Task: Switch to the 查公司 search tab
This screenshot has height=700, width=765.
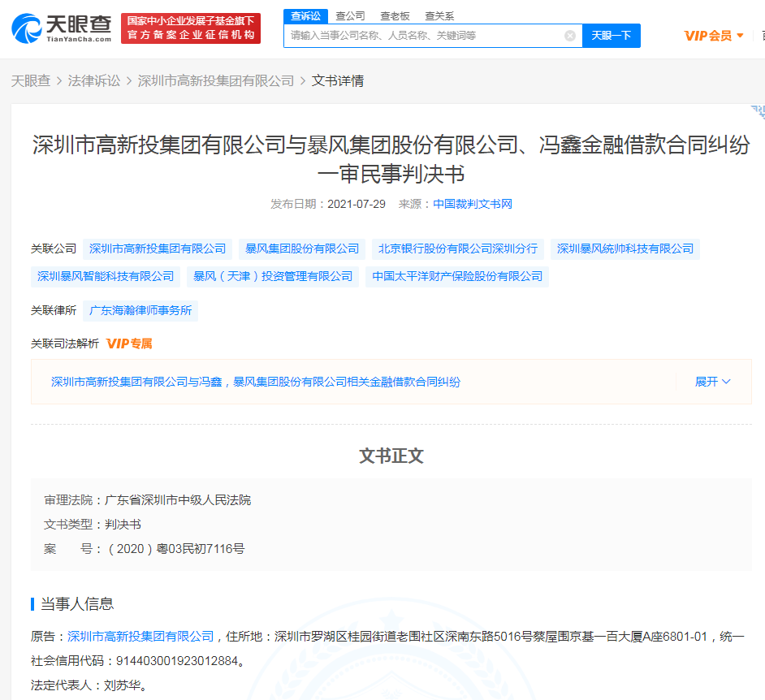Action: [350, 16]
